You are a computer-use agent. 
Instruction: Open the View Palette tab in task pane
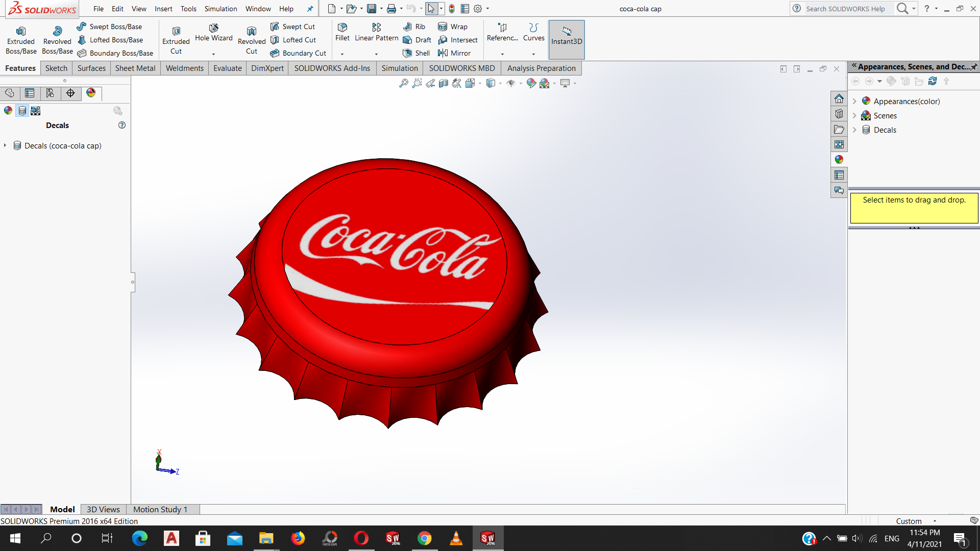839,144
